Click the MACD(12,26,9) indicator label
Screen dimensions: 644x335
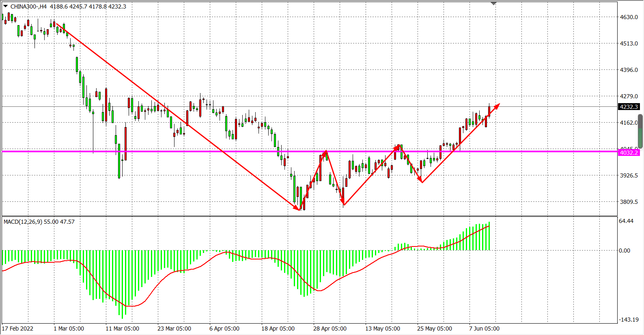pos(23,222)
